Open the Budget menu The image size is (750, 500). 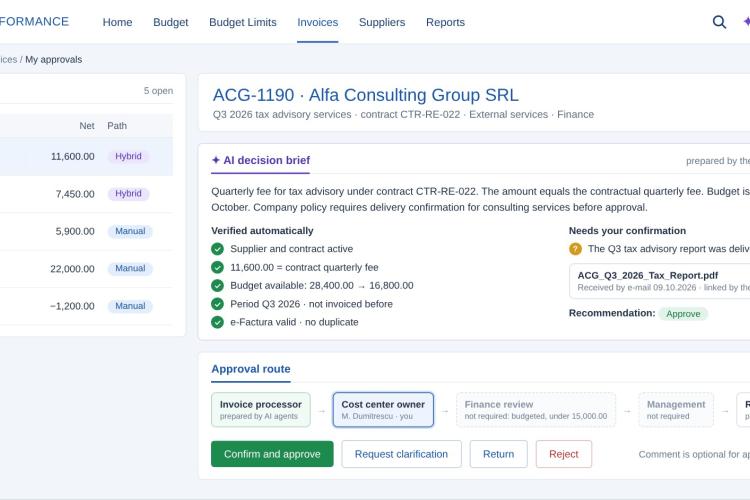tap(171, 22)
